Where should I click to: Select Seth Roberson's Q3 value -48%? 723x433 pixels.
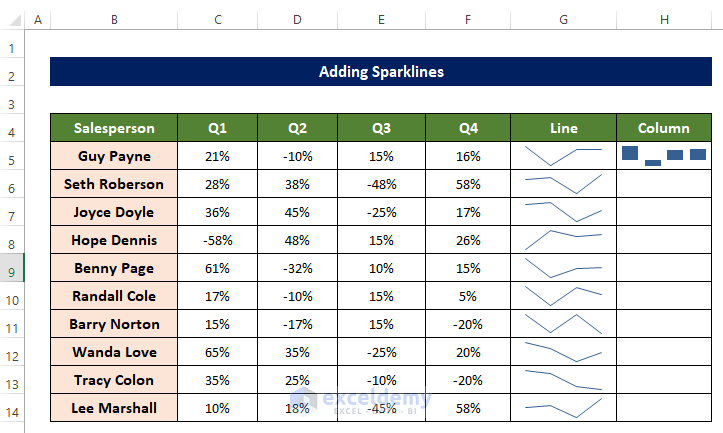coord(381,184)
